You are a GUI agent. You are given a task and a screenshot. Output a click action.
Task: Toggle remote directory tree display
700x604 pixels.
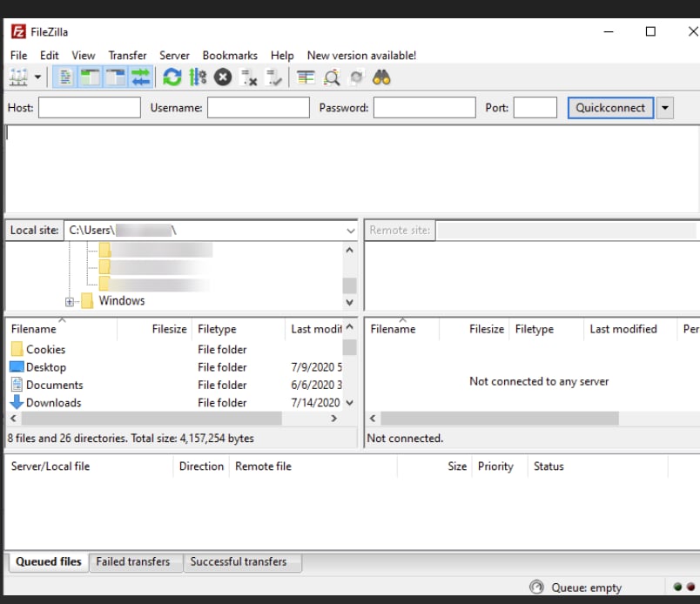116,77
